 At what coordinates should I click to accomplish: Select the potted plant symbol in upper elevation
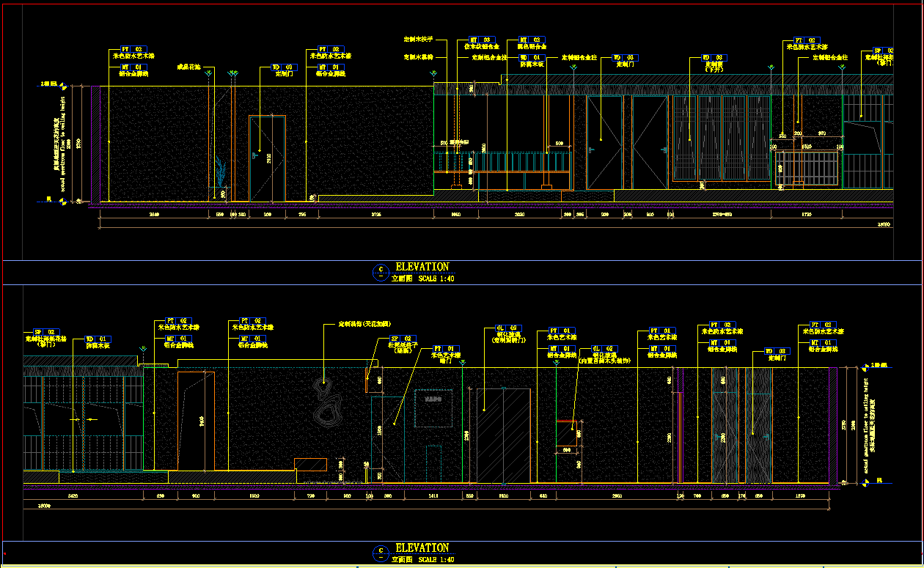pos(221,175)
